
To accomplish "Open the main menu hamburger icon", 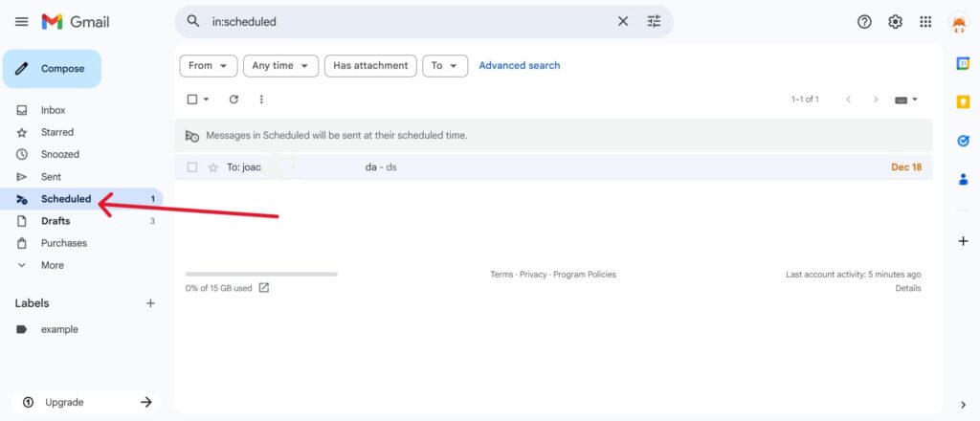I will (x=21, y=22).
